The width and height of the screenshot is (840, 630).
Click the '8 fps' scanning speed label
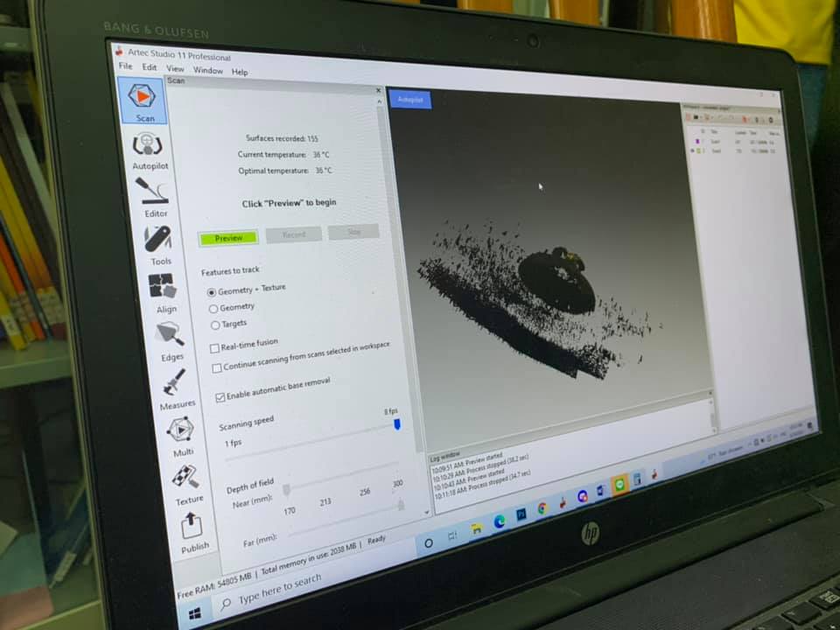[x=390, y=411]
